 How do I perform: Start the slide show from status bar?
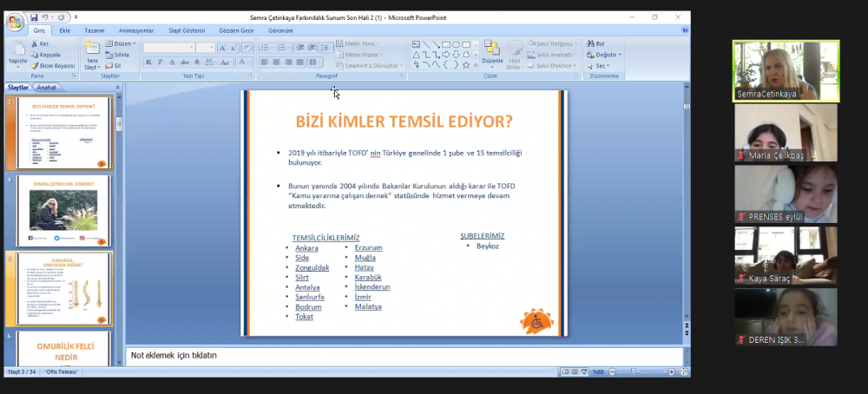click(584, 371)
